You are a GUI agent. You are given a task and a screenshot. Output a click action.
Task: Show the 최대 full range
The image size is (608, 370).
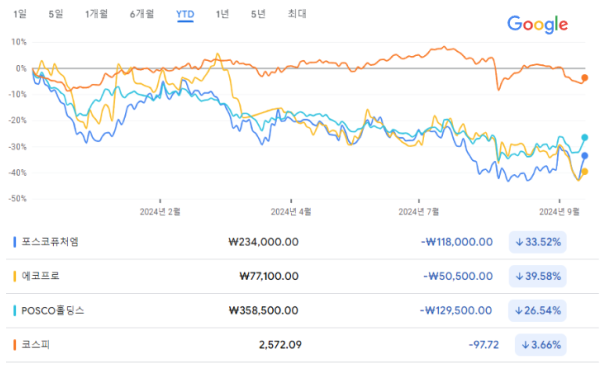(x=297, y=14)
